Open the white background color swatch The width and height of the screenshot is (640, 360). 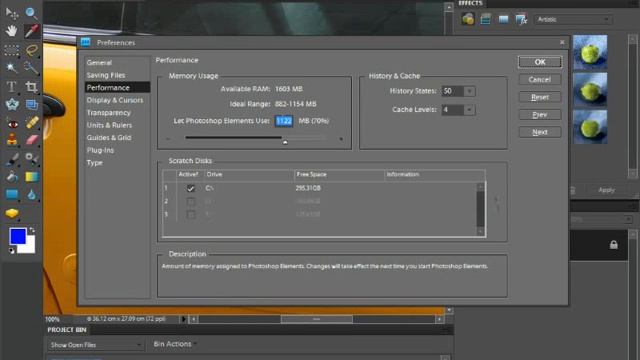[29, 247]
